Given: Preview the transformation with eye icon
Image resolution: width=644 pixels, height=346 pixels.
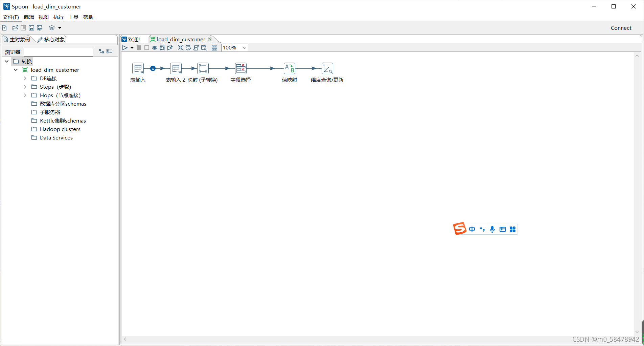Looking at the screenshot, I should coord(155,48).
